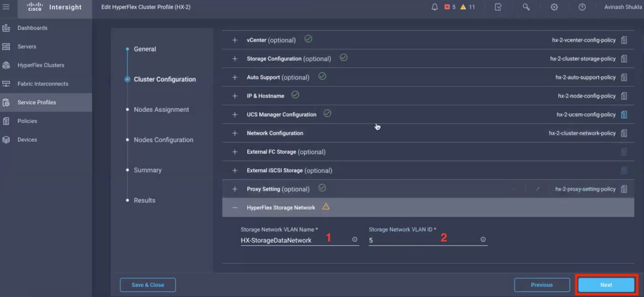Open policy icon for hx-2-cluster-network-policy
644x297 pixels.
point(624,133)
